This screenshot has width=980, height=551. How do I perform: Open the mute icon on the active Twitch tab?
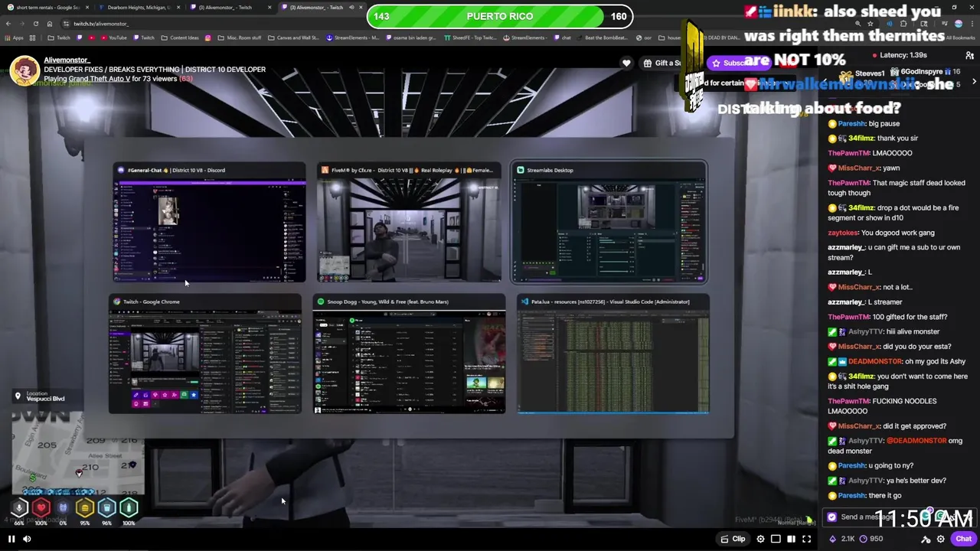[351, 8]
